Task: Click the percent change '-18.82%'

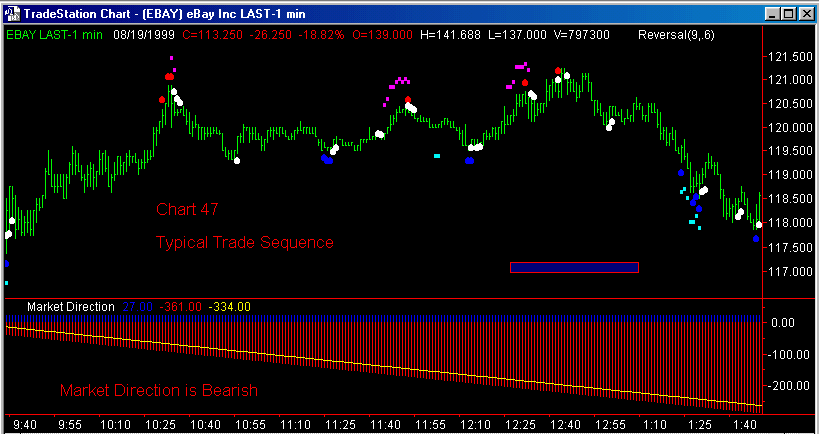Action: pos(322,36)
